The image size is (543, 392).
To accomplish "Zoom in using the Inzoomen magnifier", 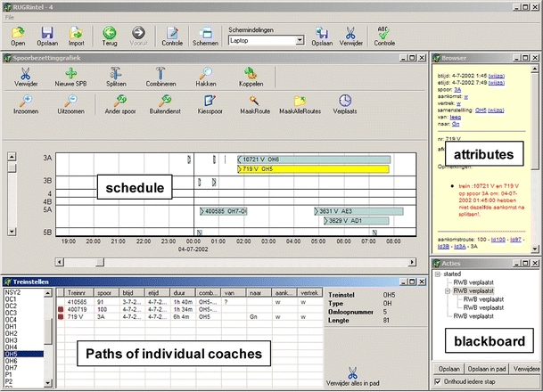I will tap(26, 101).
